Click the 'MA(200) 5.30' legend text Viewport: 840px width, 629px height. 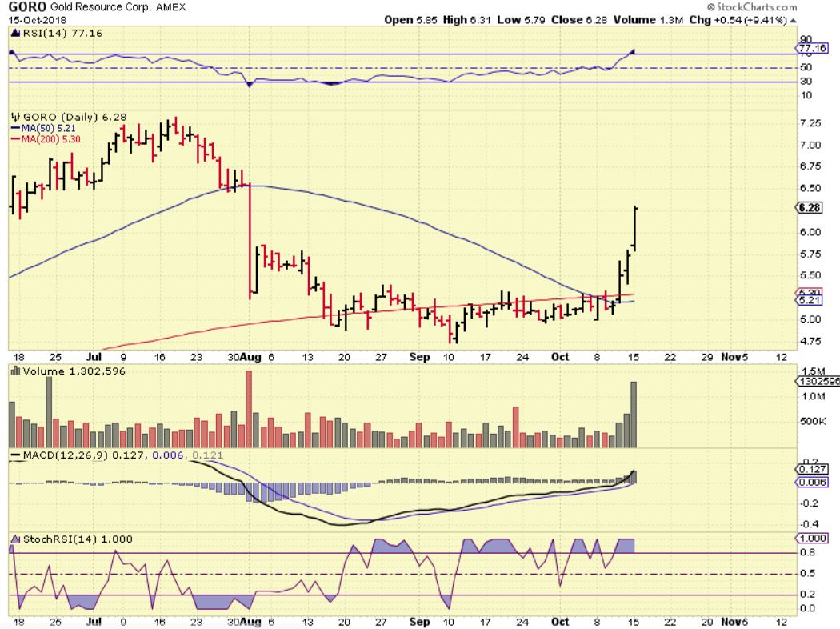click(51, 139)
